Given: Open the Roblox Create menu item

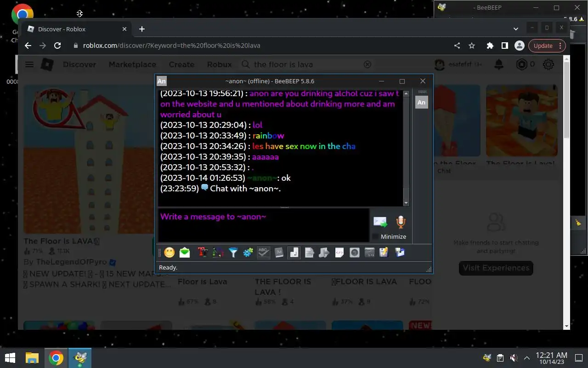Looking at the screenshot, I should pos(181,64).
